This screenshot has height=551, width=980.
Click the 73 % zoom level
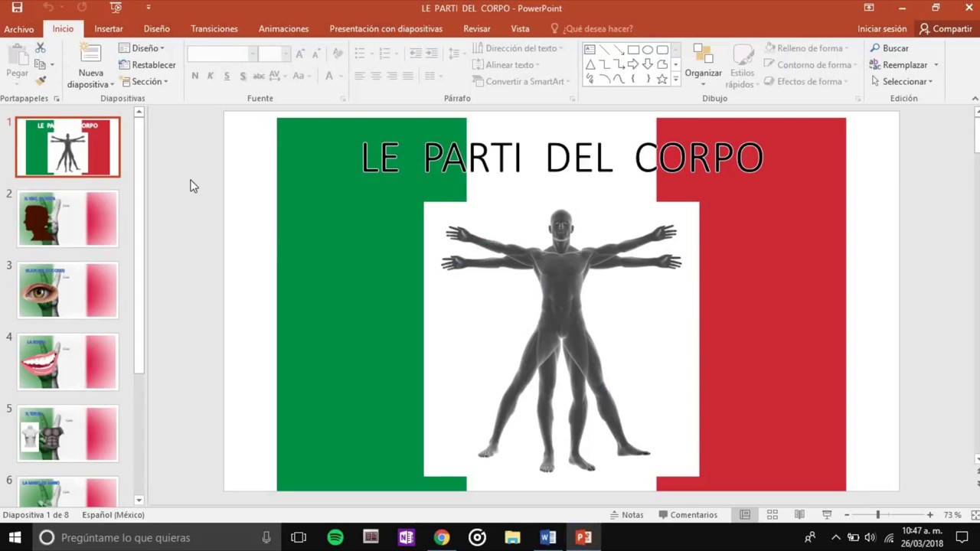pyautogui.click(x=952, y=515)
